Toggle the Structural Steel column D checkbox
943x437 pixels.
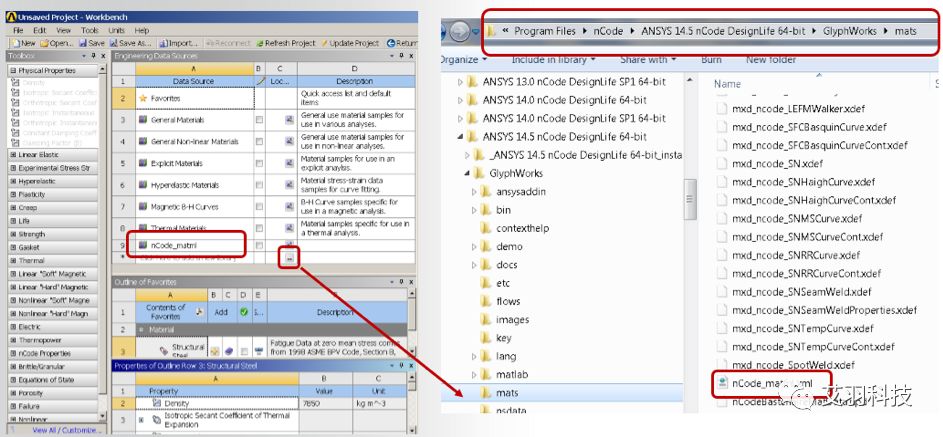pyautogui.click(x=244, y=350)
